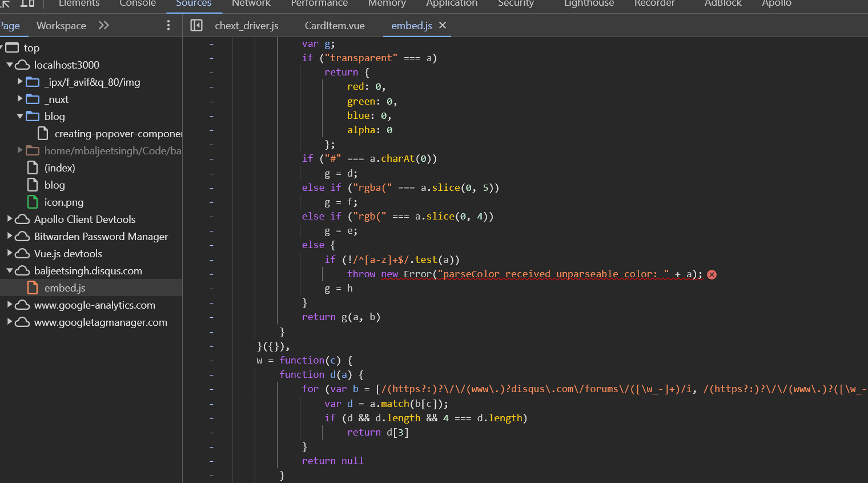This screenshot has width=868, height=483.
Task: Open the Network panel tab
Action: (x=251, y=3)
